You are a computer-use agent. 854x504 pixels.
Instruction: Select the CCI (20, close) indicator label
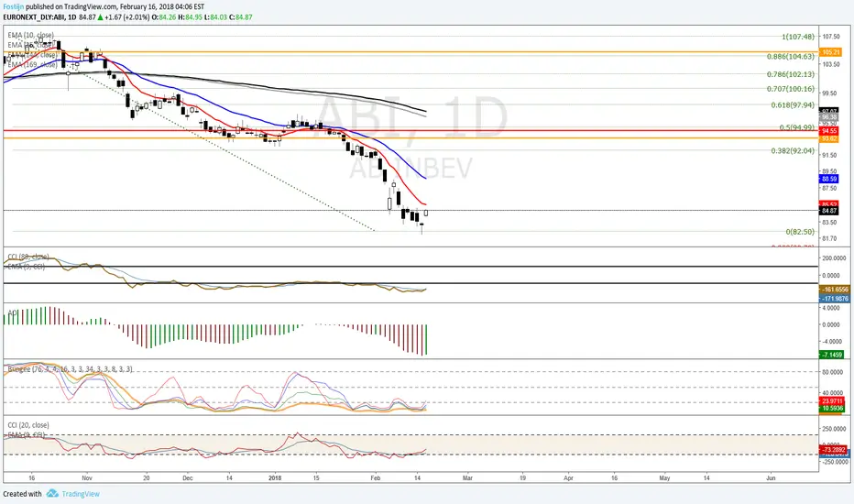[x=28, y=425]
